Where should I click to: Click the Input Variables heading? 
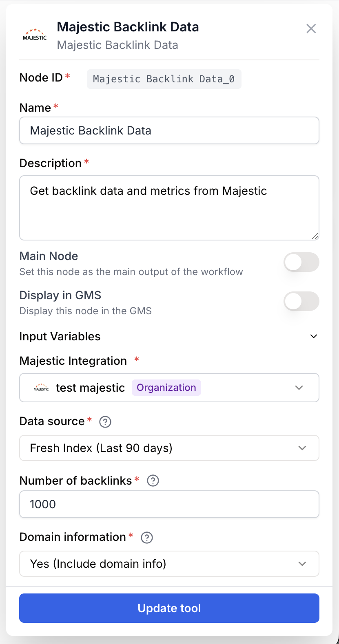(x=60, y=337)
